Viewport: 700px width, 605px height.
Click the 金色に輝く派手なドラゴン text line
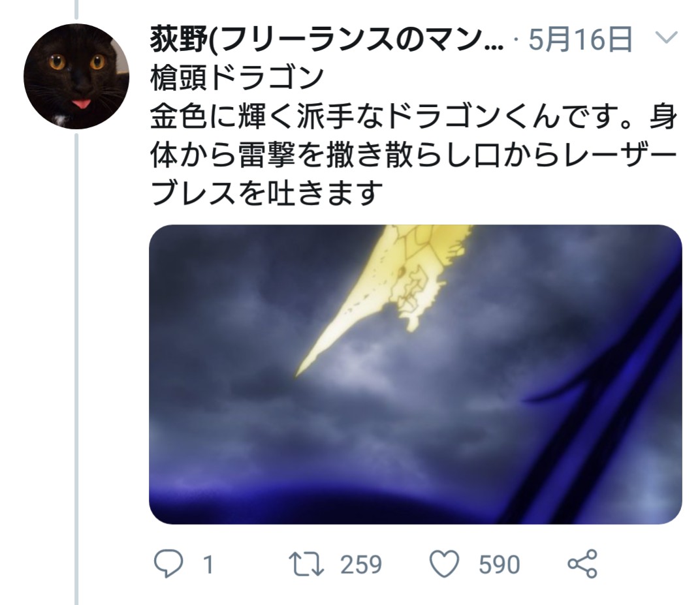tap(414, 116)
